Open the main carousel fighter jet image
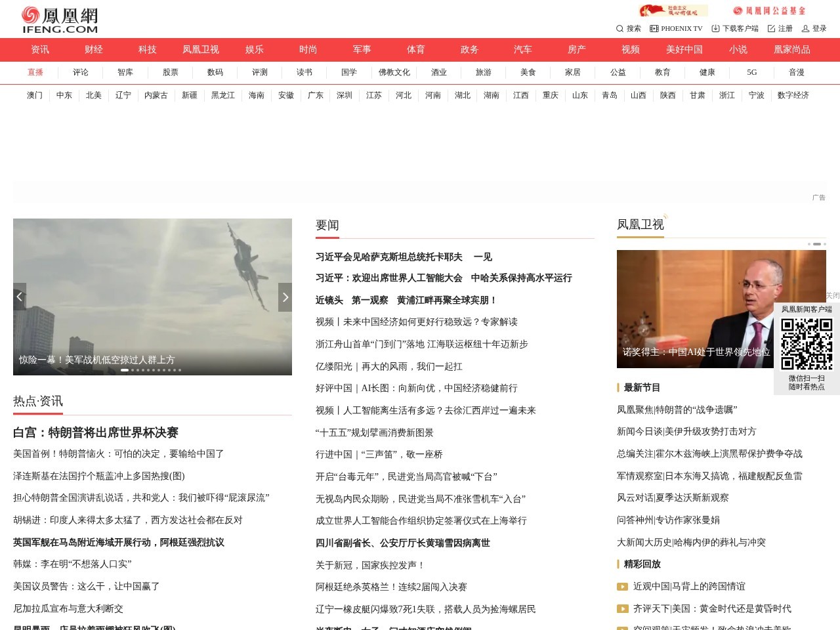 (x=152, y=297)
